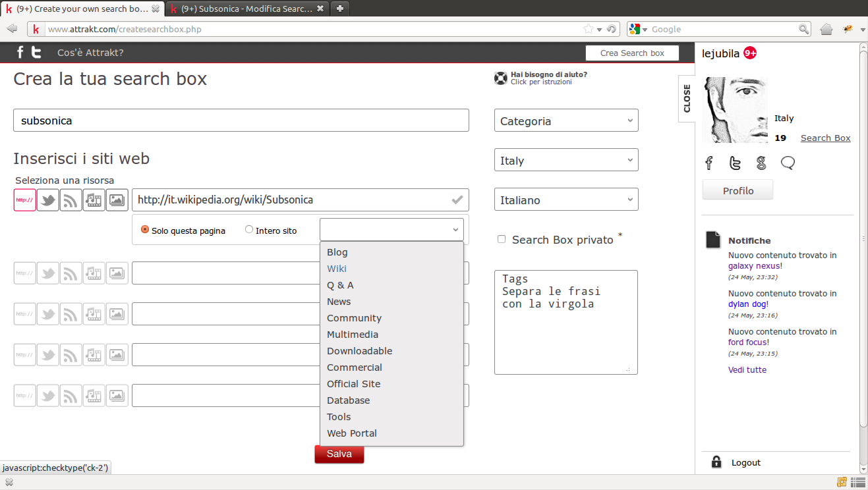Click the search box name field 'subsonica'
The width and height of the screenshot is (868, 490).
pyautogui.click(x=241, y=121)
